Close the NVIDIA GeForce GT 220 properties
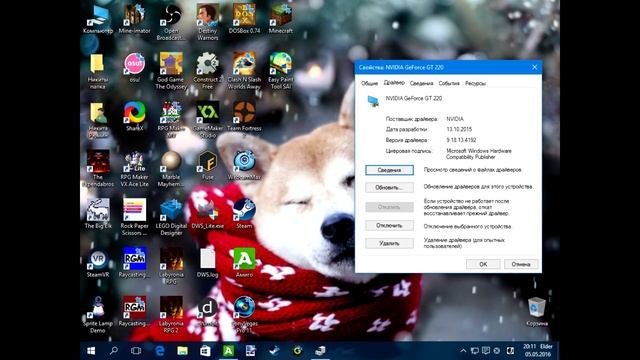Image resolution: width=640 pixels, height=360 pixels. pos(535,67)
